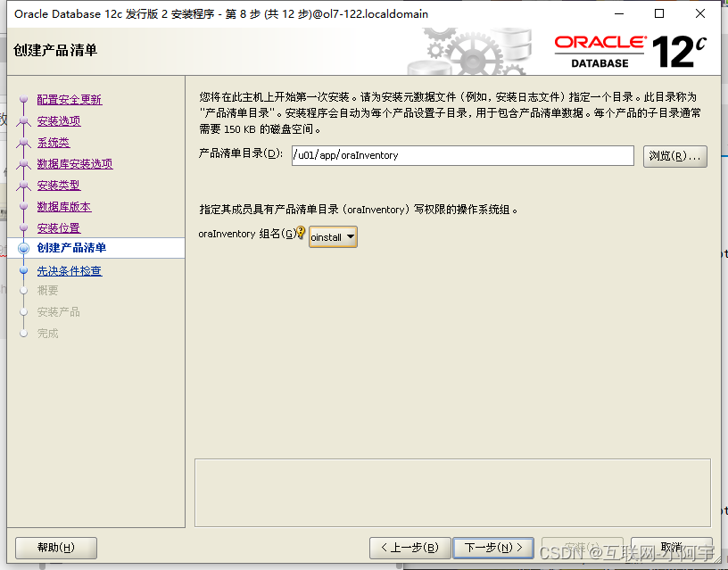Screen dimensions: 728x570
Task: Click the oinstall value in the group dropdown
Action: pyautogui.click(x=327, y=237)
